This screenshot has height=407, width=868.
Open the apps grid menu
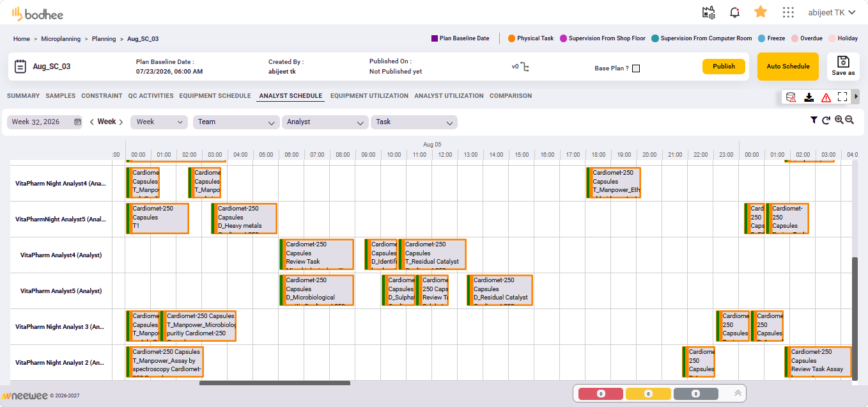point(788,12)
